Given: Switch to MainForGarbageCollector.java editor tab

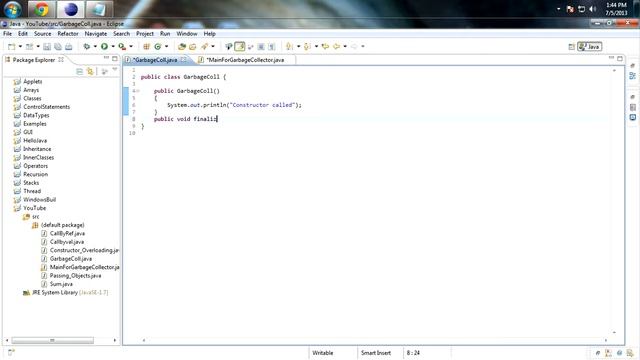Looking at the screenshot, I should pyautogui.click(x=245, y=60).
